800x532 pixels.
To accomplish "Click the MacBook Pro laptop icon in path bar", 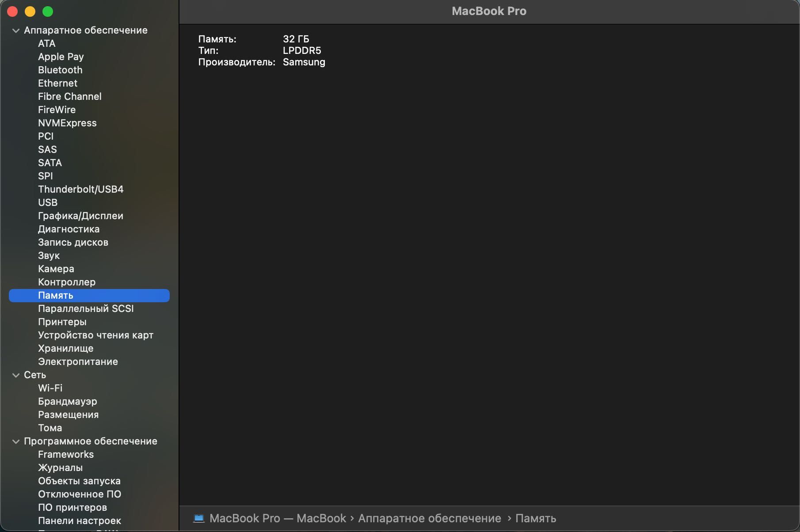I will (x=199, y=518).
